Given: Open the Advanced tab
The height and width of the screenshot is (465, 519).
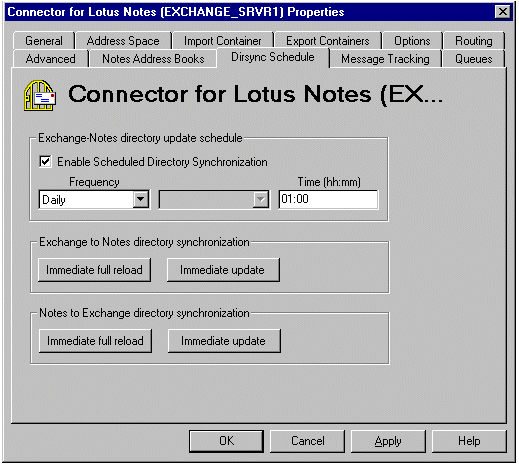Looking at the screenshot, I should click(x=51, y=59).
